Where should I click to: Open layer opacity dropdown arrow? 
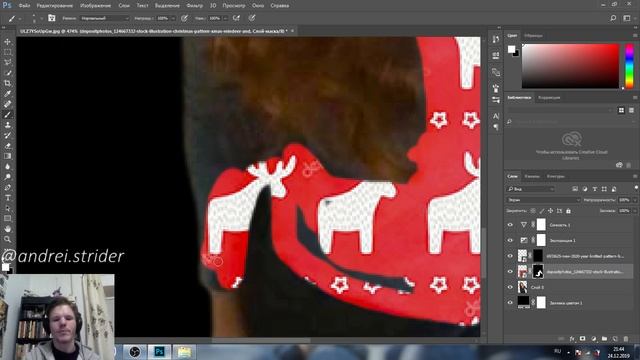pos(634,200)
